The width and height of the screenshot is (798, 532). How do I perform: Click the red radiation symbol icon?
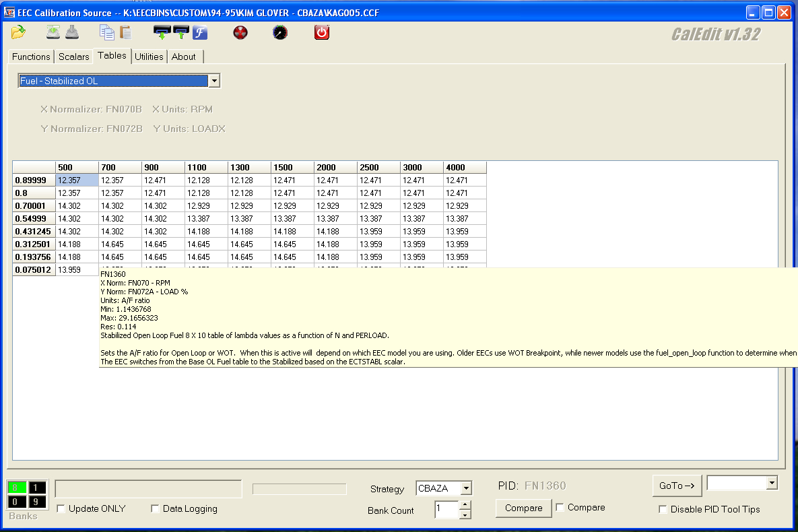coord(240,32)
